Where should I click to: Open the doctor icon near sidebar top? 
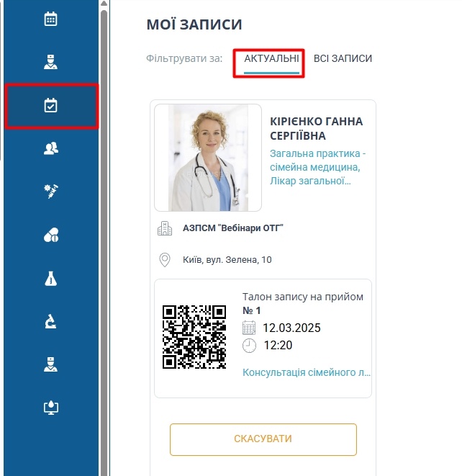(x=50, y=62)
